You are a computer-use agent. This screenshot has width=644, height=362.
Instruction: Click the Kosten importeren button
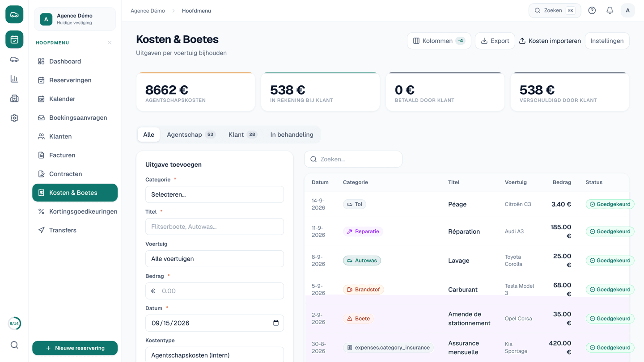(550, 41)
